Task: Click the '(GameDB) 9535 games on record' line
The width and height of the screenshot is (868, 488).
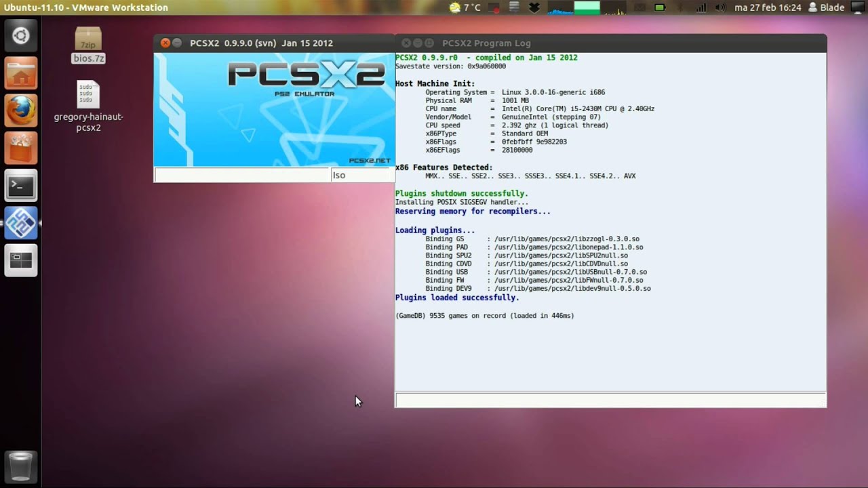Action: pos(485,316)
